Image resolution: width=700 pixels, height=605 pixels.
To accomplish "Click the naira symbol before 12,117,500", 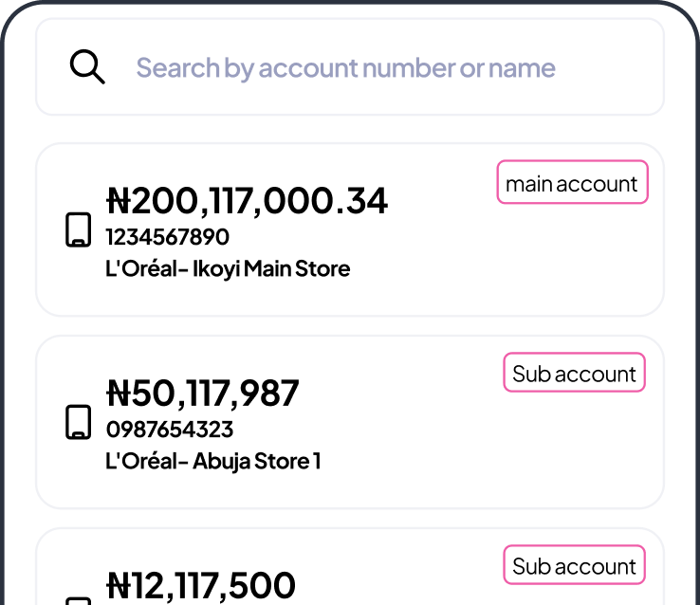I will [118, 584].
